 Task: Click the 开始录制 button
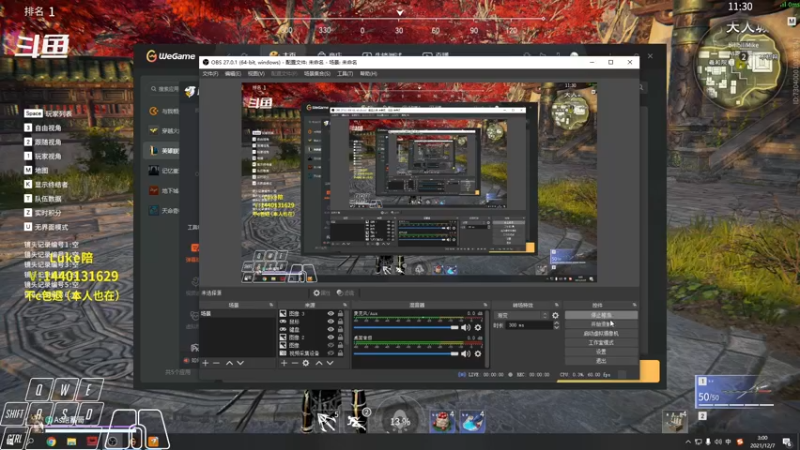point(601,324)
